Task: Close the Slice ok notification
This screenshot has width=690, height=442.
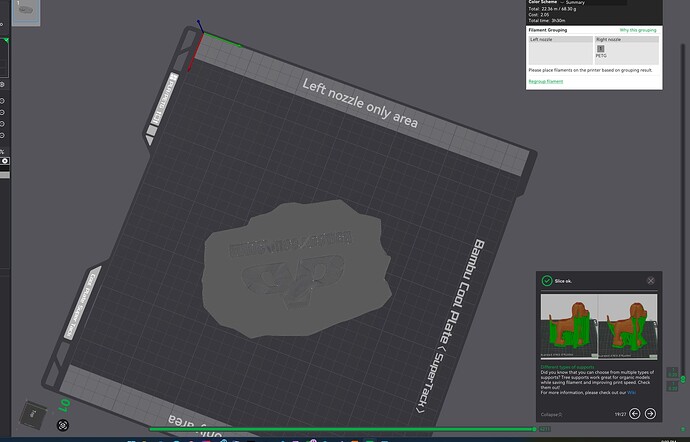Action: (x=650, y=280)
